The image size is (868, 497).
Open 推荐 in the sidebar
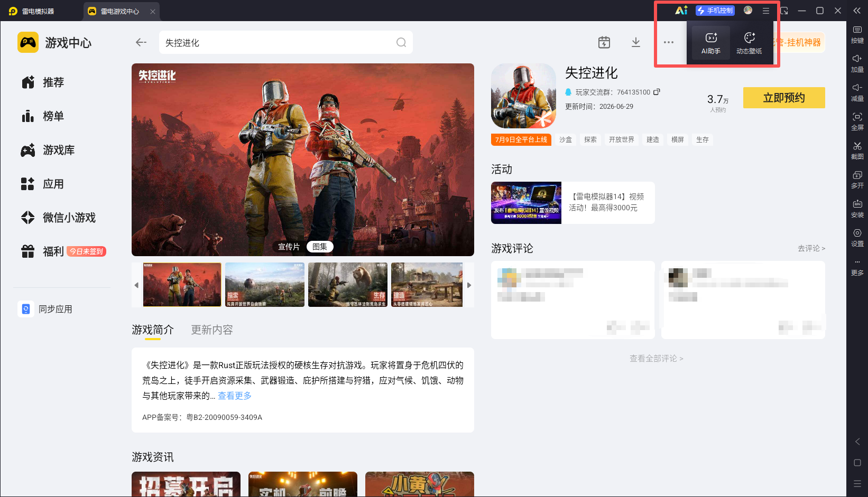pos(43,82)
